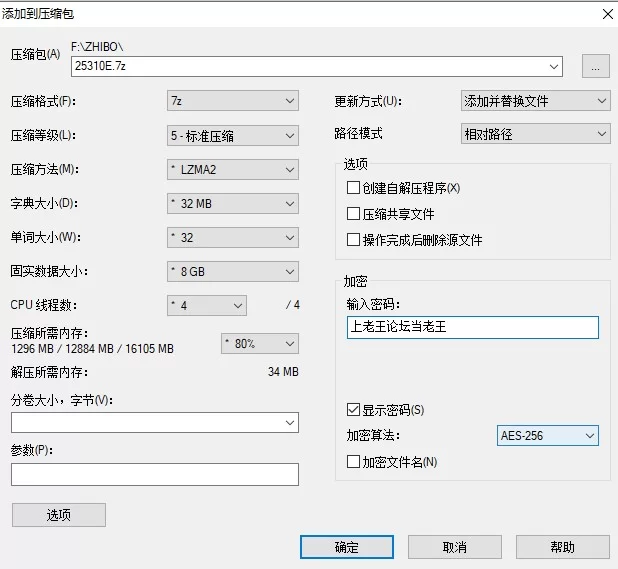Viewport: 618px width, 569px height.
Task: Open the path mode dropdown 相对路径
Action: tap(535, 134)
